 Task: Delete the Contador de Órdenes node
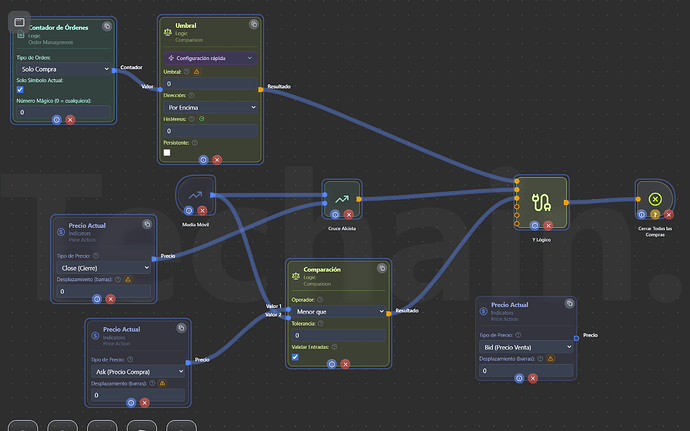[71, 119]
